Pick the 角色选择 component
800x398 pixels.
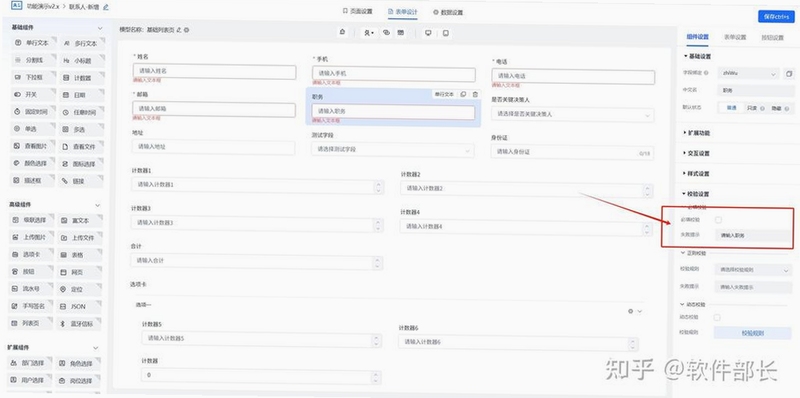[x=78, y=364]
